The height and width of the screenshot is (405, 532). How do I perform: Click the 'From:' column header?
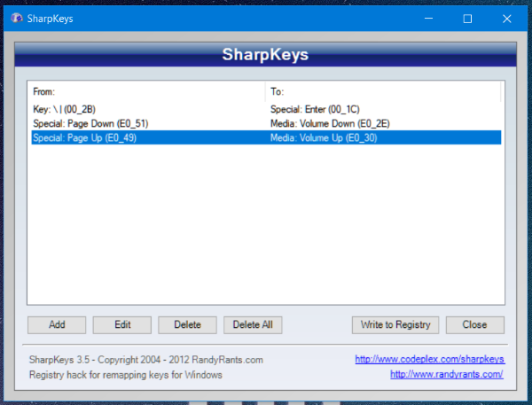(146, 91)
